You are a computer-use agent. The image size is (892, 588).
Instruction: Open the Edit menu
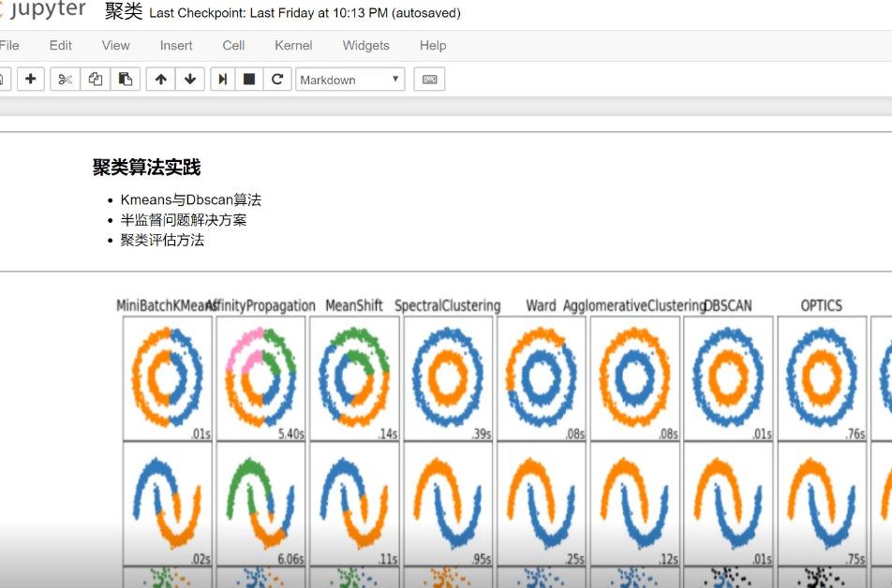pos(60,45)
